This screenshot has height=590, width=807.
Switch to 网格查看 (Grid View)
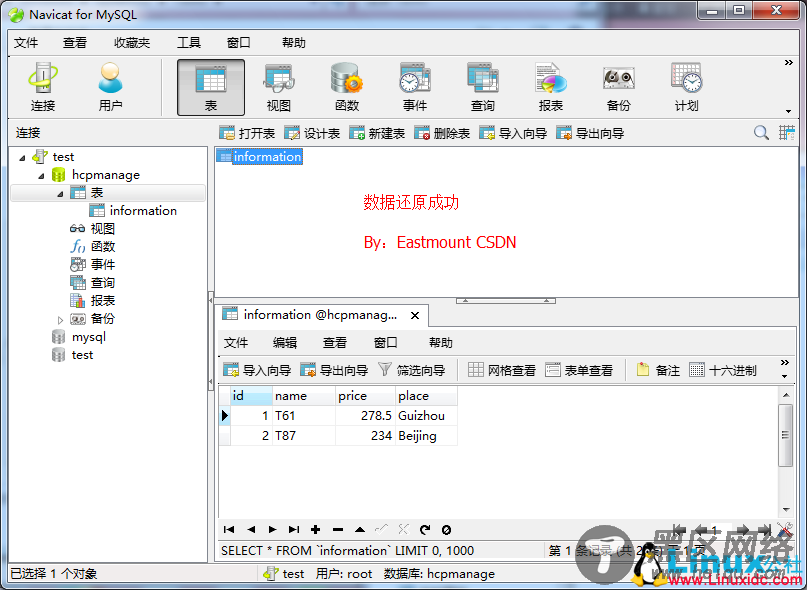502,370
